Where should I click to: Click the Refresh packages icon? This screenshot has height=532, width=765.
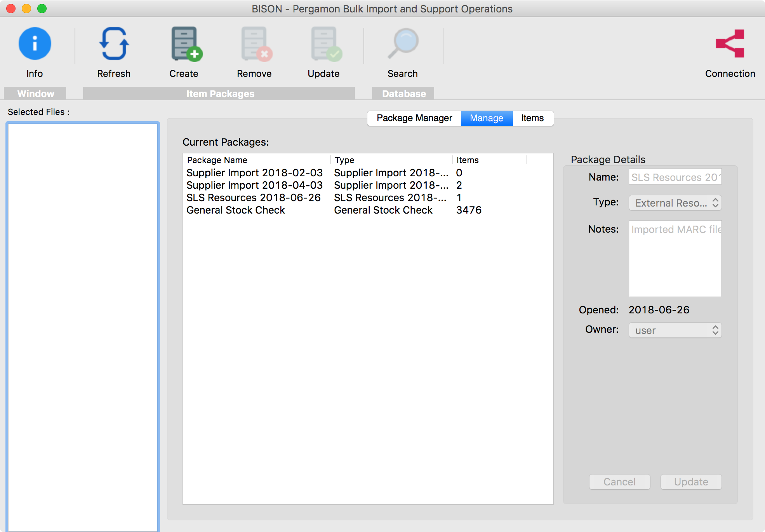point(114,44)
